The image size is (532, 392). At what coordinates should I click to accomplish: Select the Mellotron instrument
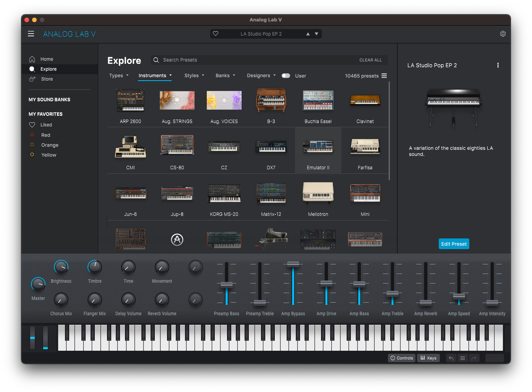(x=318, y=198)
